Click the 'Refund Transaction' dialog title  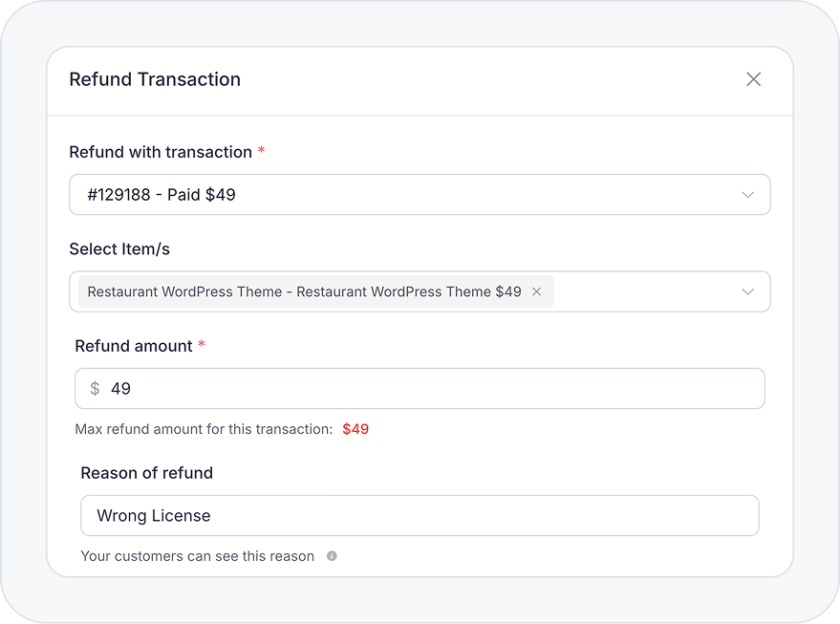click(155, 79)
